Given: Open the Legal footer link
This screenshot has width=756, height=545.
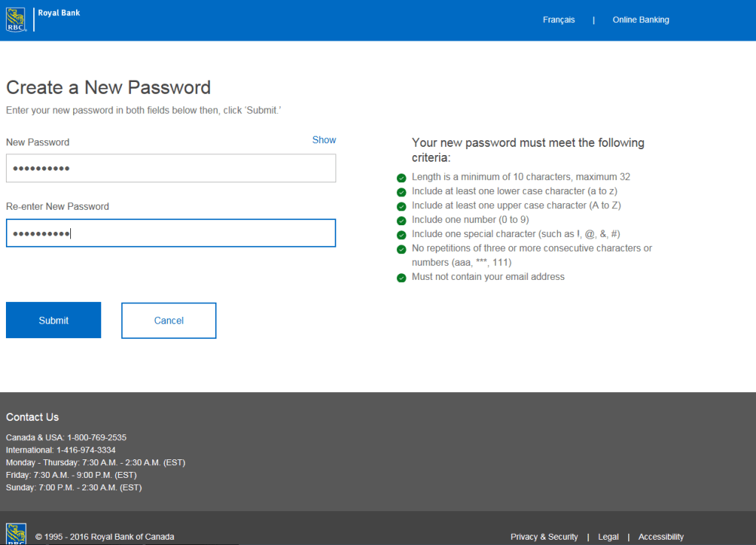Looking at the screenshot, I should [x=608, y=537].
